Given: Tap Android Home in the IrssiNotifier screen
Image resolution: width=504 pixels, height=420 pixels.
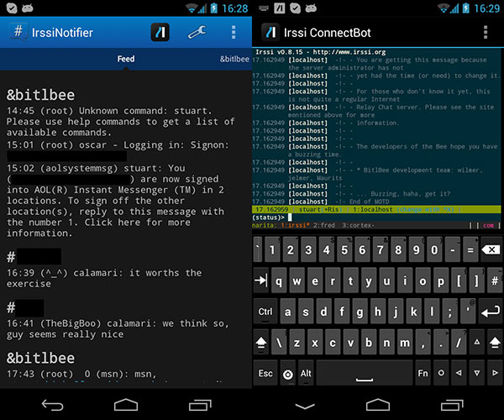Looking at the screenshot, I should click(x=126, y=405).
